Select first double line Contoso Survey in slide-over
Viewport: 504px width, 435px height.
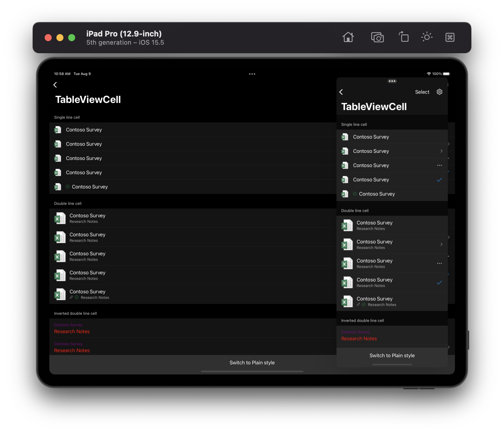point(392,225)
